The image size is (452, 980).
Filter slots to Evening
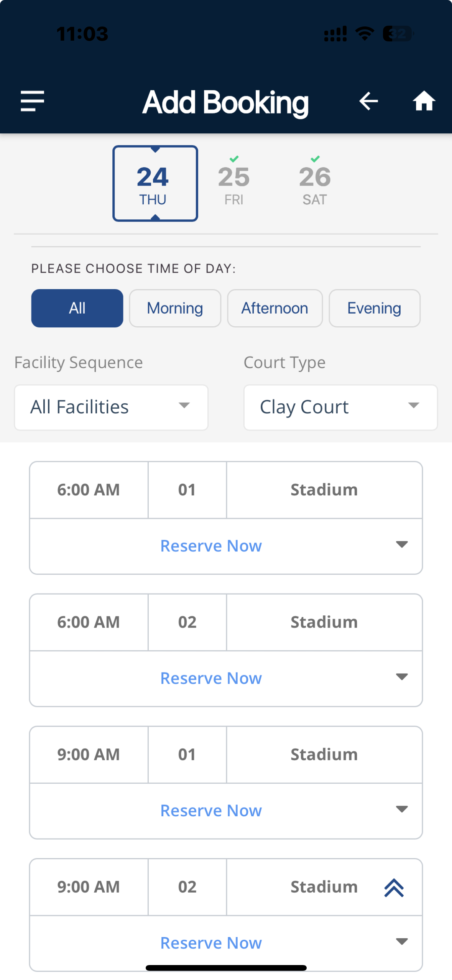(x=374, y=308)
